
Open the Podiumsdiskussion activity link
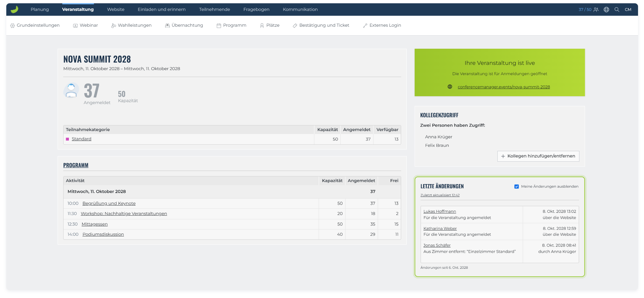coord(103,235)
